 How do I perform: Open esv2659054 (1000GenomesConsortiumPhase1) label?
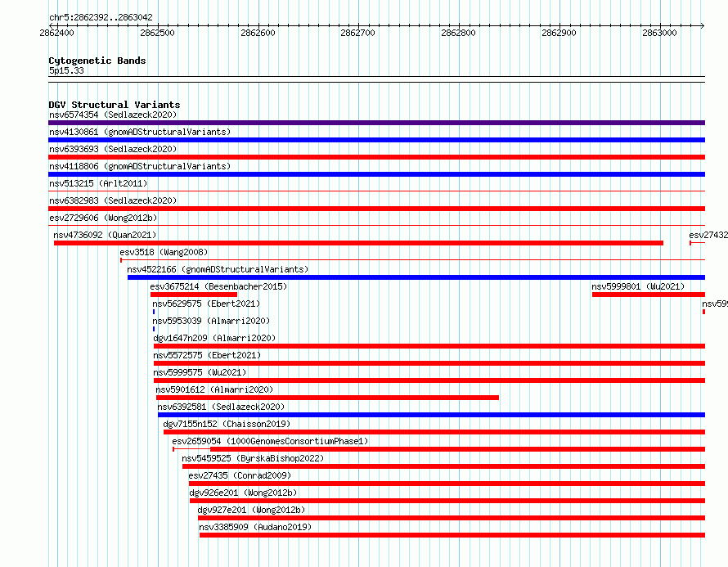pyautogui.click(x=270, y=441)
